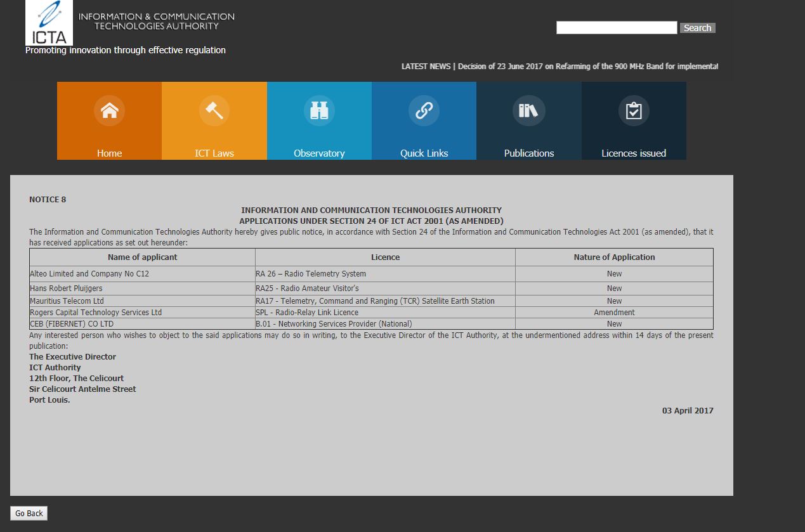Select the Rogers Capital Technology Services Ltd cell
Screen dimensions: 805x532
(142, 313)
